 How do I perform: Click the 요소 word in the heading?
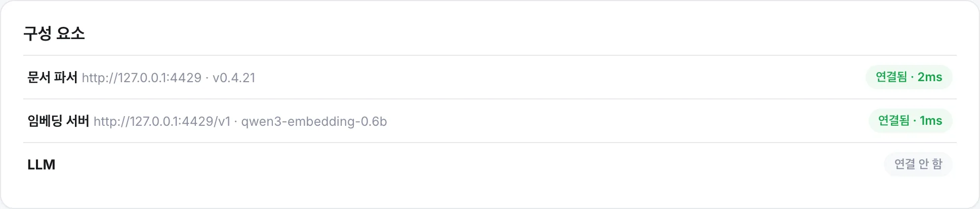70,33
